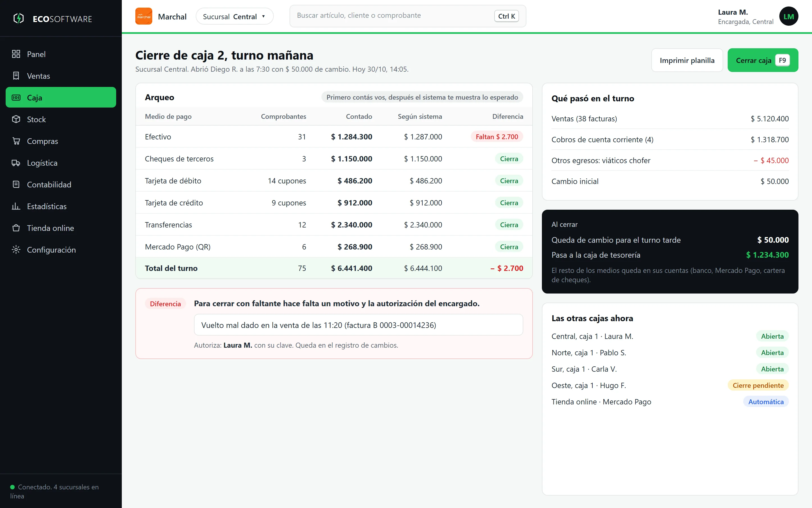Screen dimensions: 812x508
Task: Click the Total del turno row label
Action: coord(171,268)
